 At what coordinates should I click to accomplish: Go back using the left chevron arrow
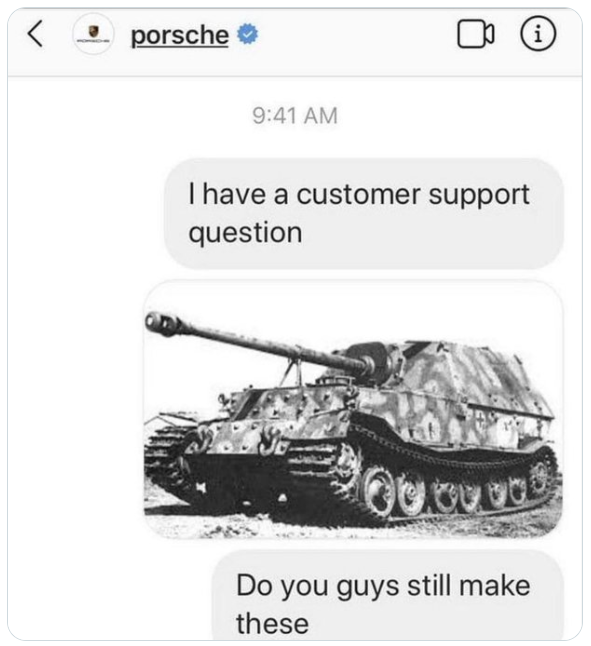[35, 34]
